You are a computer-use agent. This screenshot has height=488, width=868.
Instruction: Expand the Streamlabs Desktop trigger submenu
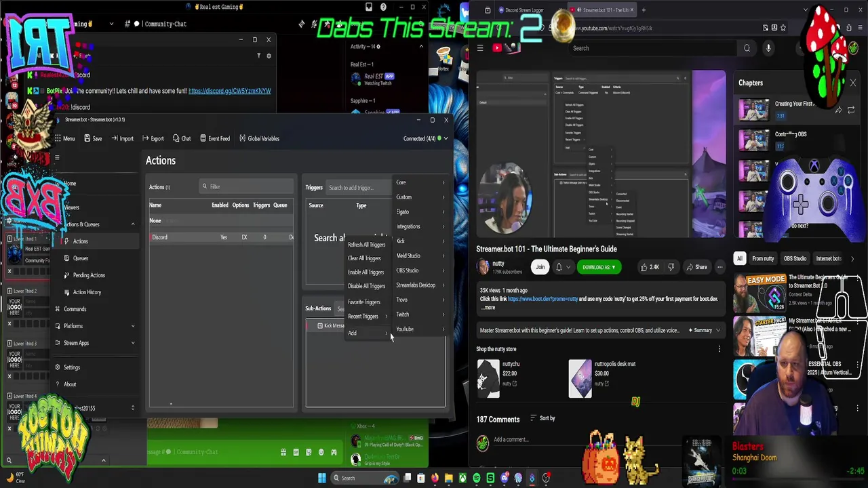tap(420, 285)
